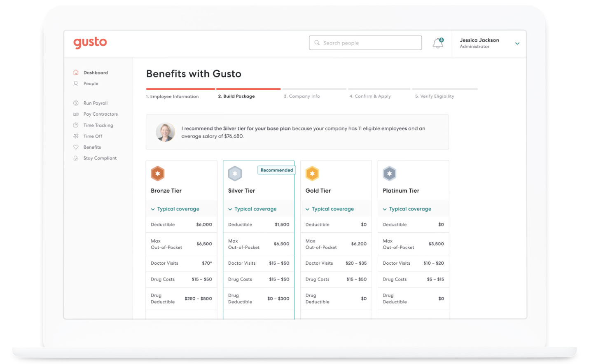Click Bronze deductible value $6,000
The width and height of the screenshot is (589, 364).
(x=204, y=224)
